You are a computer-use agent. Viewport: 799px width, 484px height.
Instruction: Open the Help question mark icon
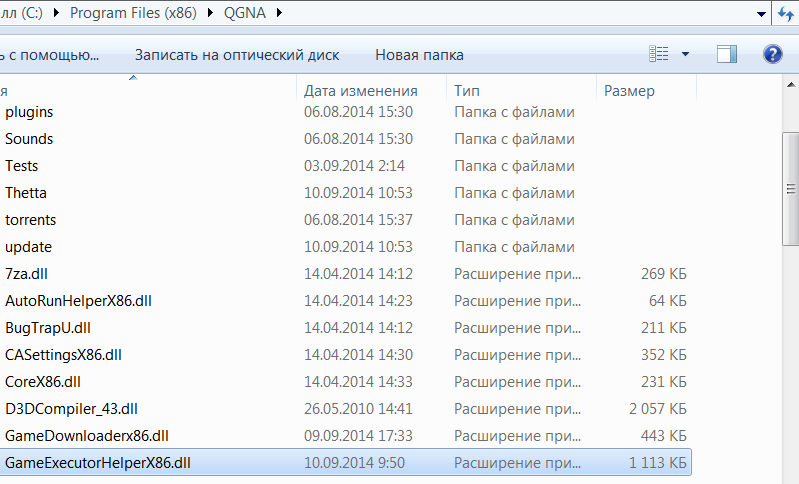point(773,54)
